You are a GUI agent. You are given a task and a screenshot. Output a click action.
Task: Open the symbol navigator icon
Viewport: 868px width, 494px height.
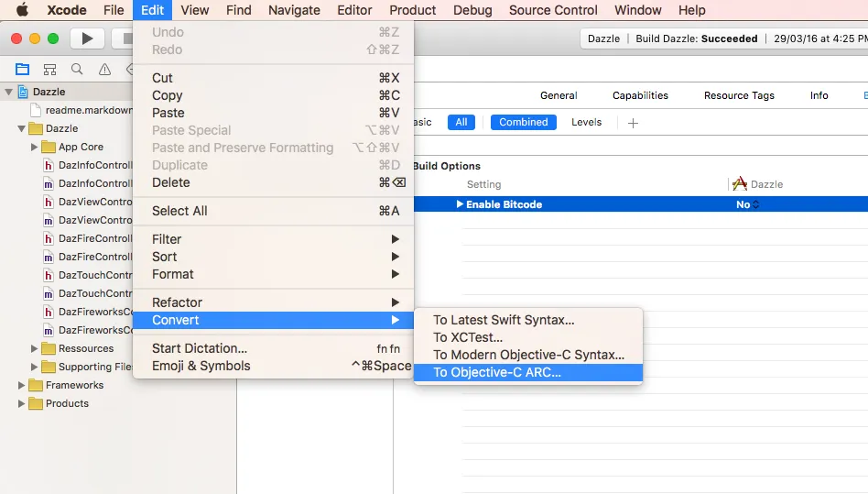point(49,70)
